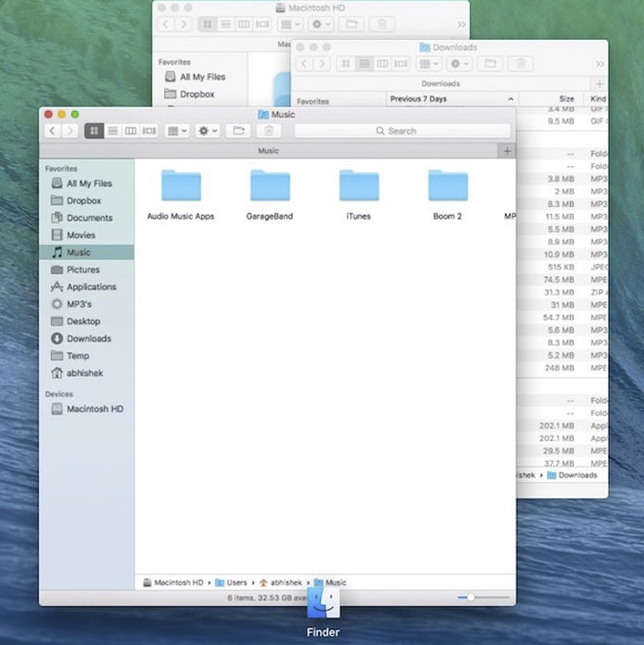
Task: Click abhishek in the path bar
Action: pos(281,583)
